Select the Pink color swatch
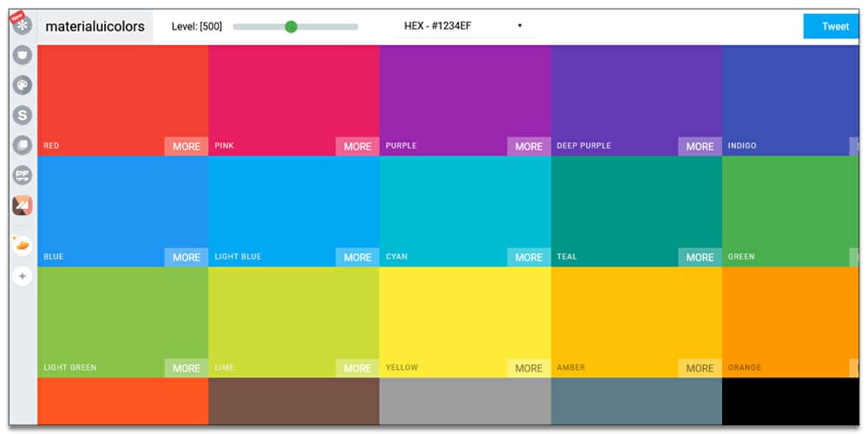Image resolution: width=868 pixels, height=434 pixels. (294, 100)
